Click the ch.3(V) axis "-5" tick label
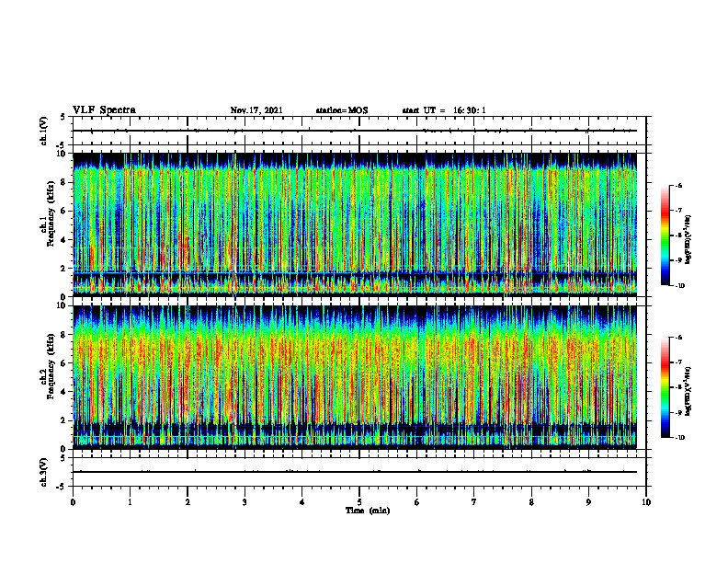728x563 pixels. [x=62, y=486]
